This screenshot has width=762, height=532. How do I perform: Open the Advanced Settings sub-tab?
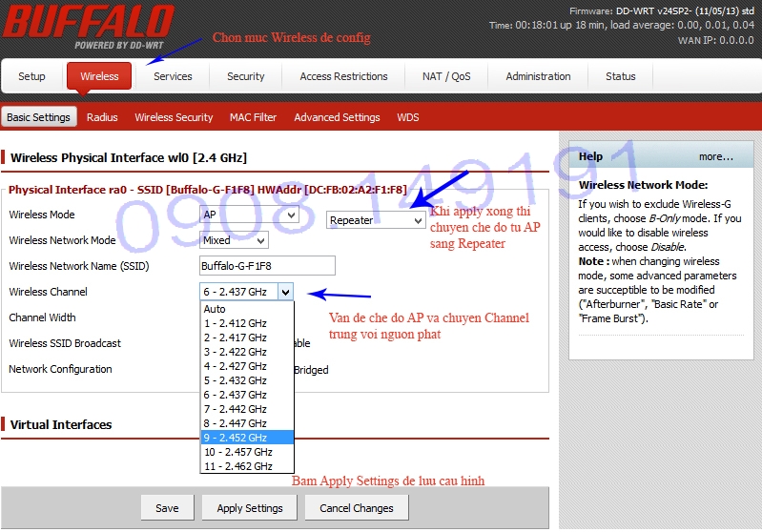tap(337, 117)
